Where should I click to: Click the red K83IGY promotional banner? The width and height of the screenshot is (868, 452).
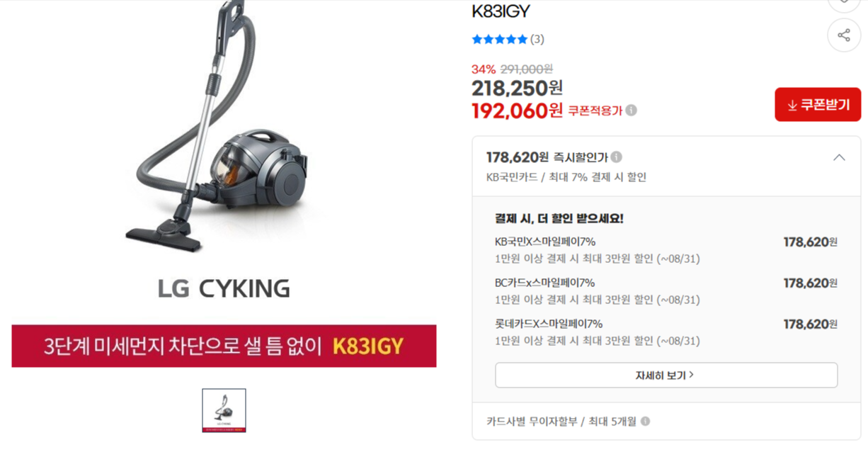224,346
